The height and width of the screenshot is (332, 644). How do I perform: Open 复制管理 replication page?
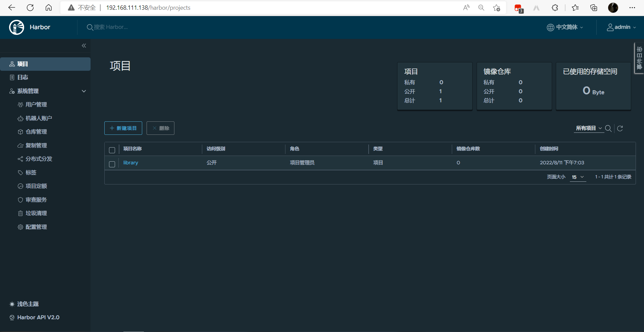tap(36, 146)
